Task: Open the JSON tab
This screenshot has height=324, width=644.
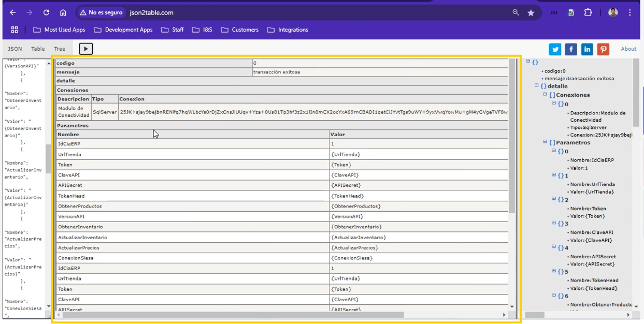Action: (15, 49)
